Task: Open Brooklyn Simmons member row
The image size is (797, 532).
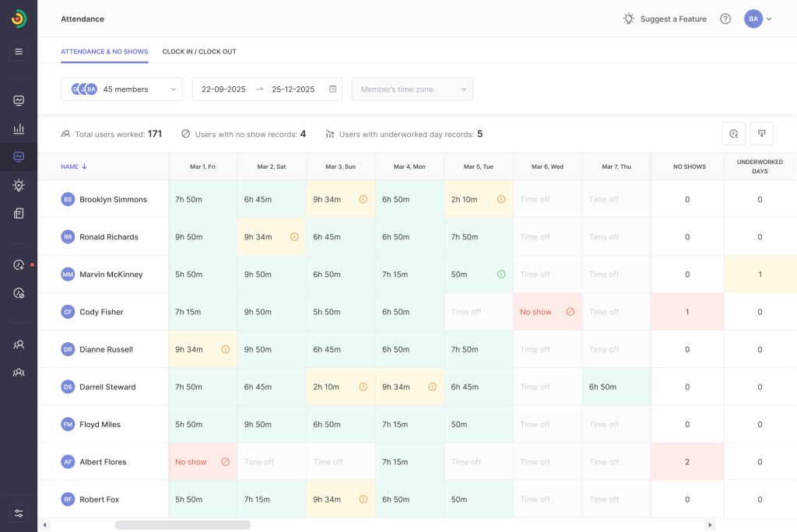Action: point(113,200)
